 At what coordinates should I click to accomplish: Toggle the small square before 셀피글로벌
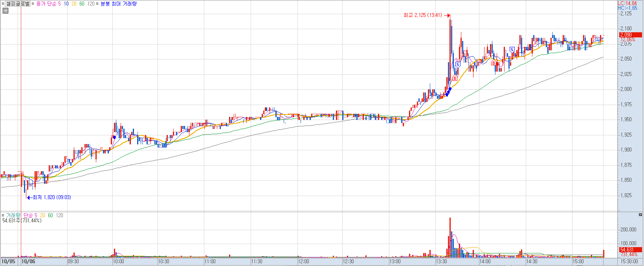pyautogui.click(x=3, y=4)
